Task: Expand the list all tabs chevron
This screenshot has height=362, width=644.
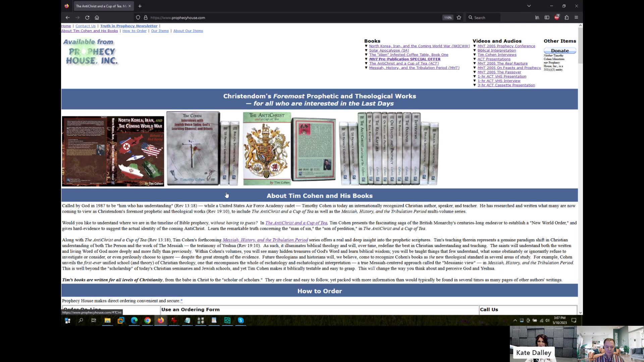Action: click(x=529, y=6)
